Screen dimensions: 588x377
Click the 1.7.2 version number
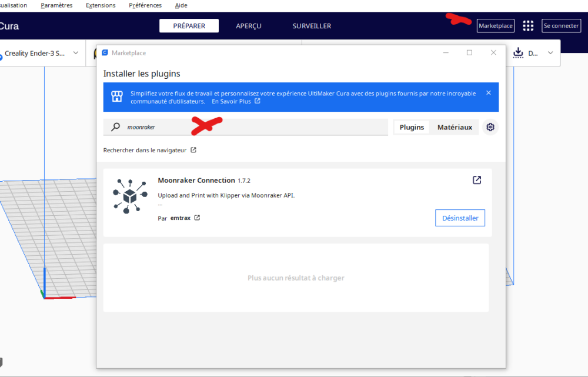(244, 181)
